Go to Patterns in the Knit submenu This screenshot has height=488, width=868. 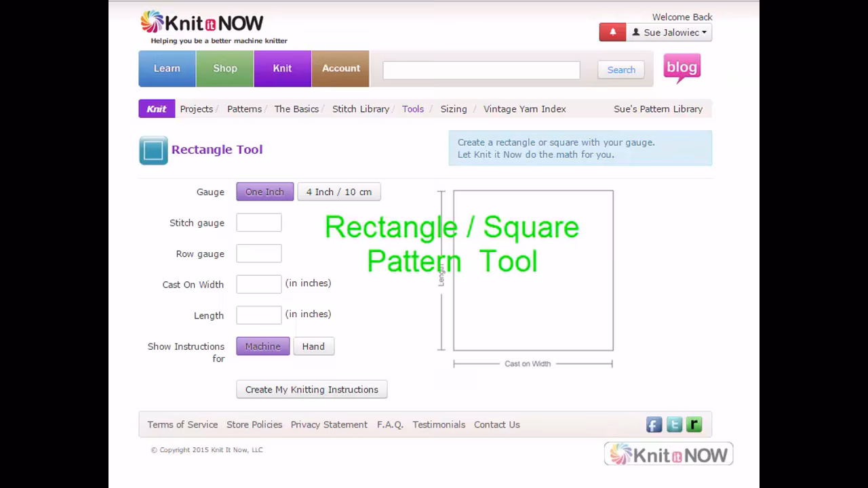244,109
